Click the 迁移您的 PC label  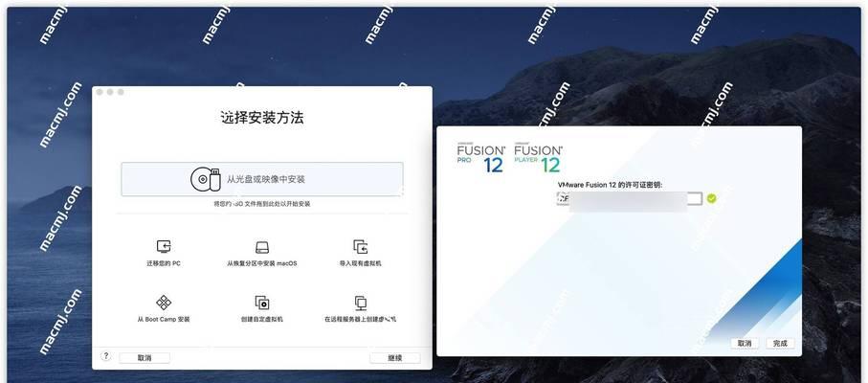pos(164,263)
